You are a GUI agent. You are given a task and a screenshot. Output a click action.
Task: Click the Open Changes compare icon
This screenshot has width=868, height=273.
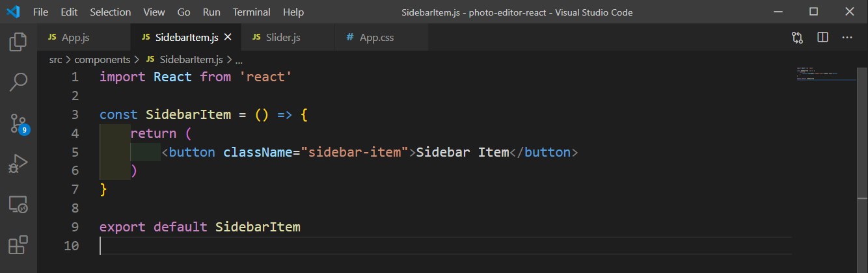click(x=798, y=38)
